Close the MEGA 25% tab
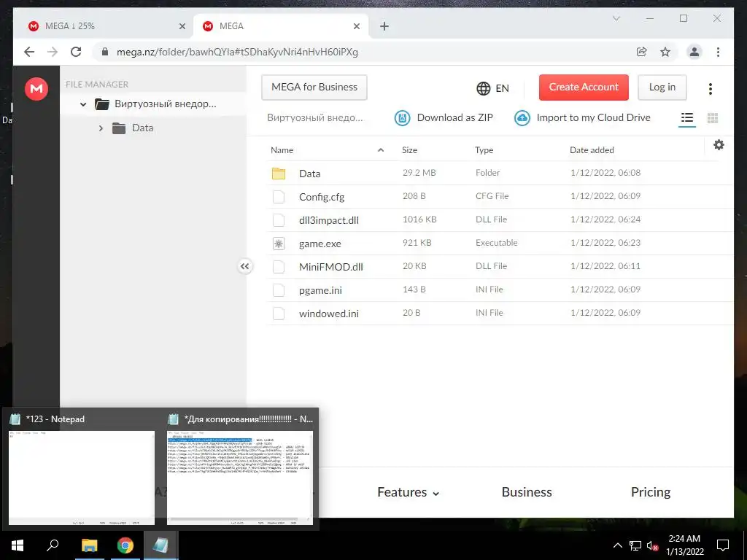The width and height of the screenshot is (747, 560). (182, 26)
